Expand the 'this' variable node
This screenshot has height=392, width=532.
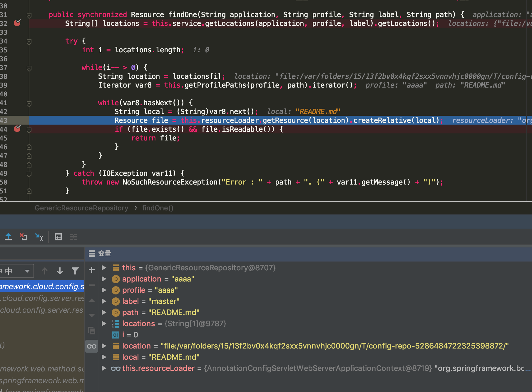104,268
